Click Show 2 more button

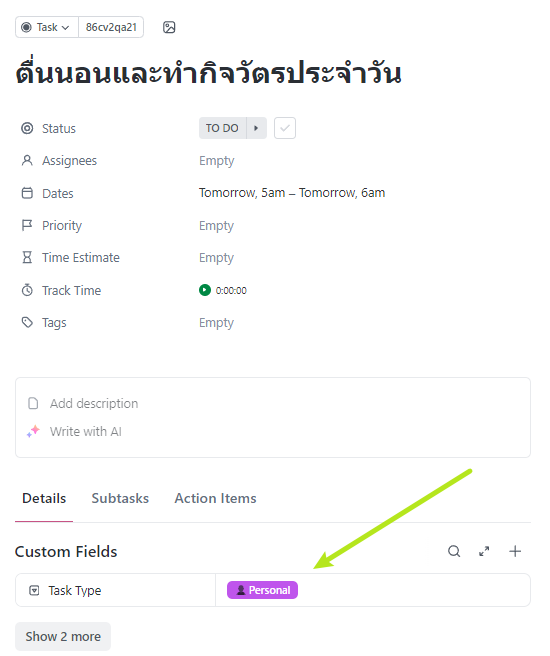coord(63,636)
